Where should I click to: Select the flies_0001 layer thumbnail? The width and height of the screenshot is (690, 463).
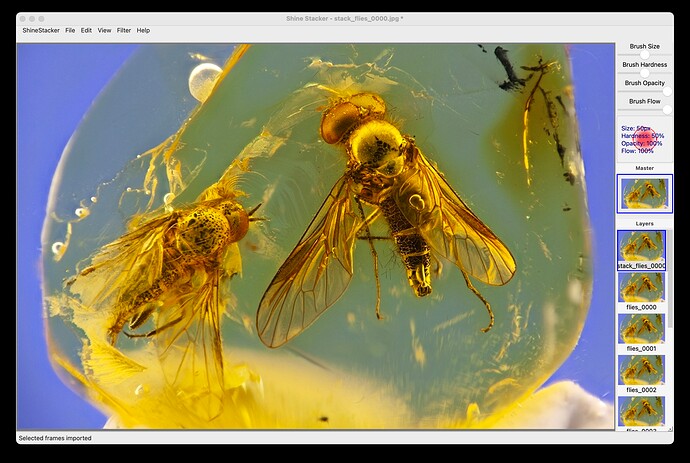(x=641, y=329)
